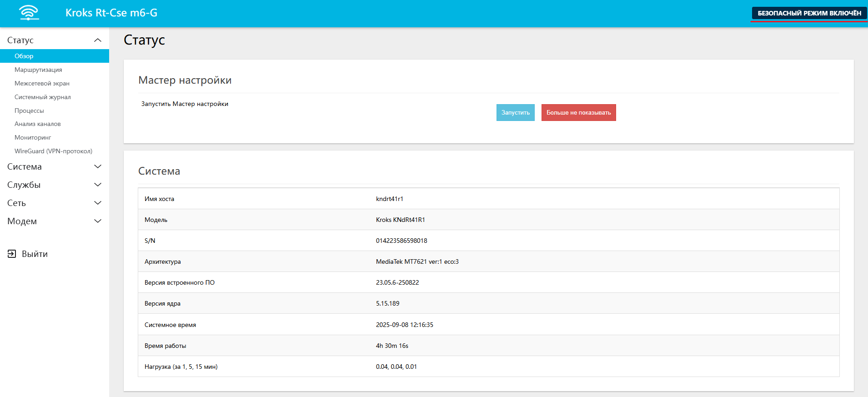Click red Больше не показывать button
This screenshot has width=868, height=397.
click(578, 112)
